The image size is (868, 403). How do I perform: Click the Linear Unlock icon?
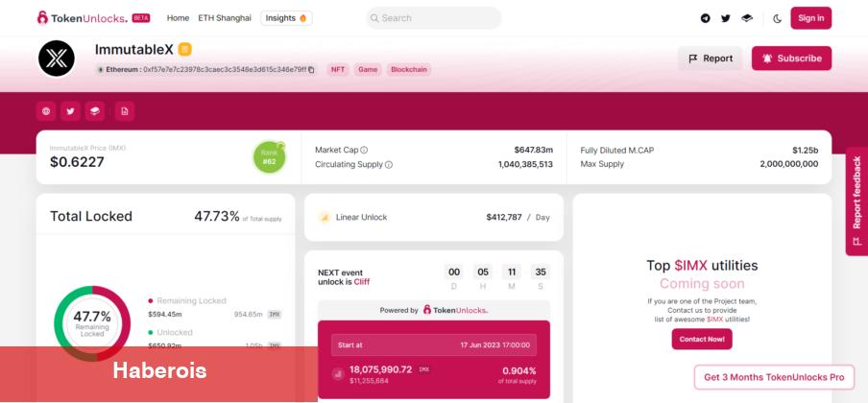point(325,217)
